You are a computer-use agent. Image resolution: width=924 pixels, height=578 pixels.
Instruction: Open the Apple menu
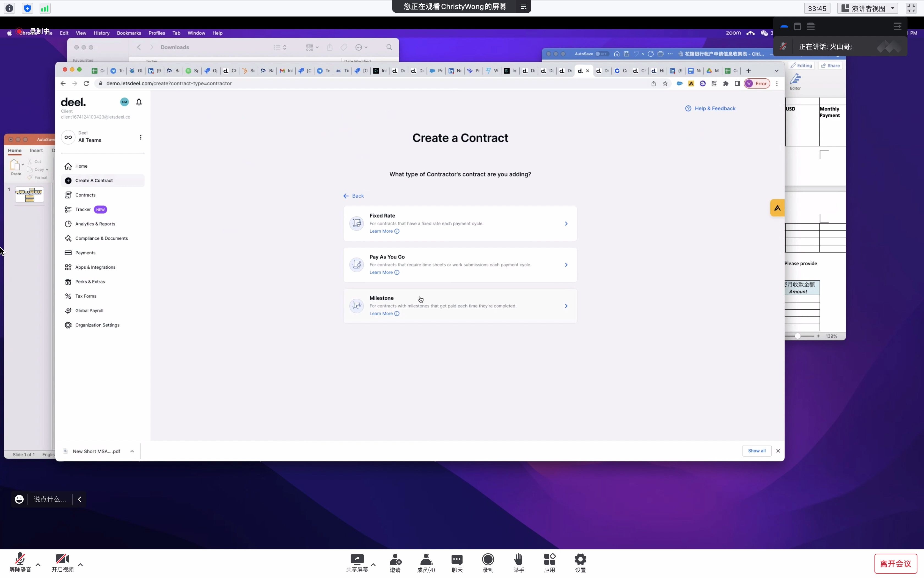[10, 33]
